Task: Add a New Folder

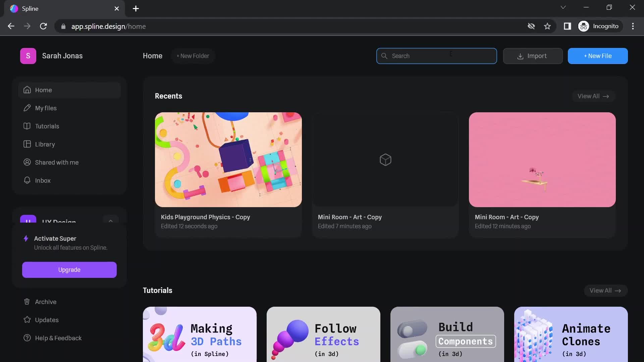Action: point(193,56)
